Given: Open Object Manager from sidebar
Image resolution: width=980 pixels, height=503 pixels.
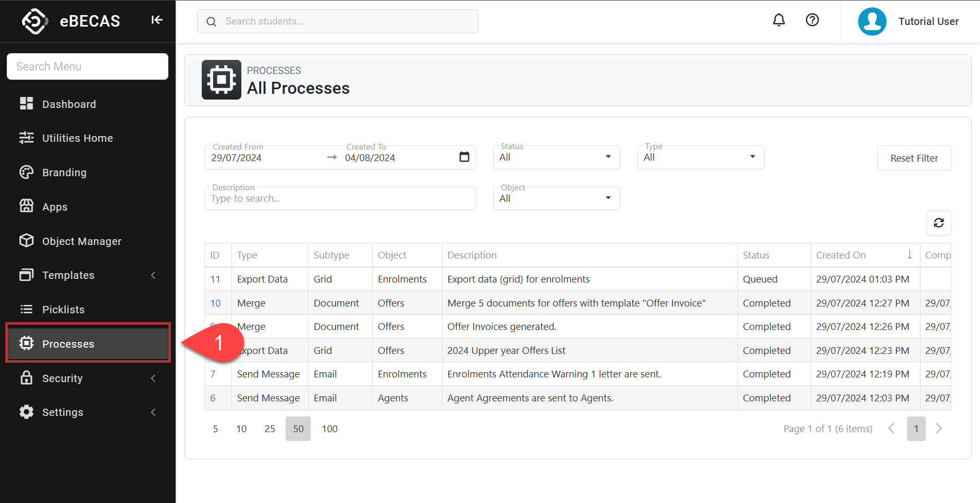Looking at the screenshot, I should click(81, 241).
